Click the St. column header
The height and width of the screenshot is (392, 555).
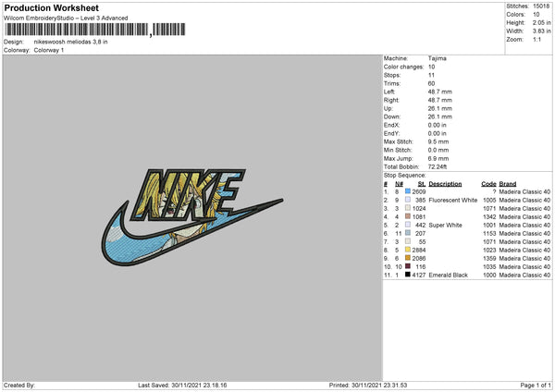point(422,184)
